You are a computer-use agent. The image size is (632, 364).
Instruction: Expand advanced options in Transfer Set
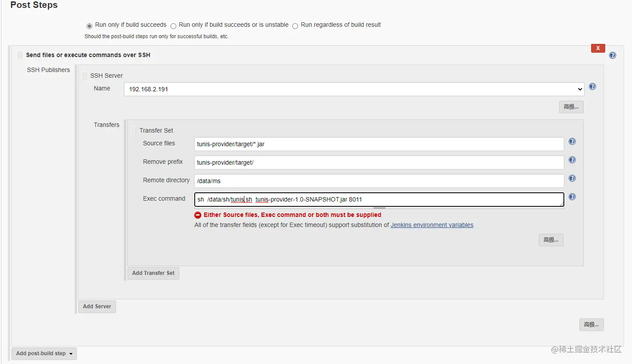click(x=551, y=240)
